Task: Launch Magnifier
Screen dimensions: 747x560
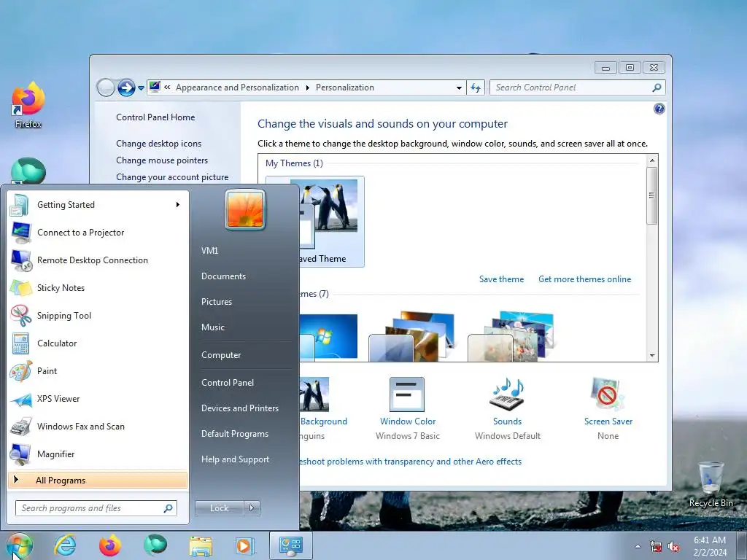Action: coord(98,454)
